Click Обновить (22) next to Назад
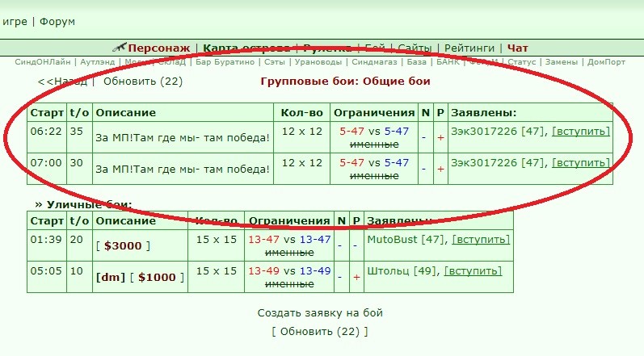Image resolution: width=644 pixels, height=356 pixels. tap(143, 82)
